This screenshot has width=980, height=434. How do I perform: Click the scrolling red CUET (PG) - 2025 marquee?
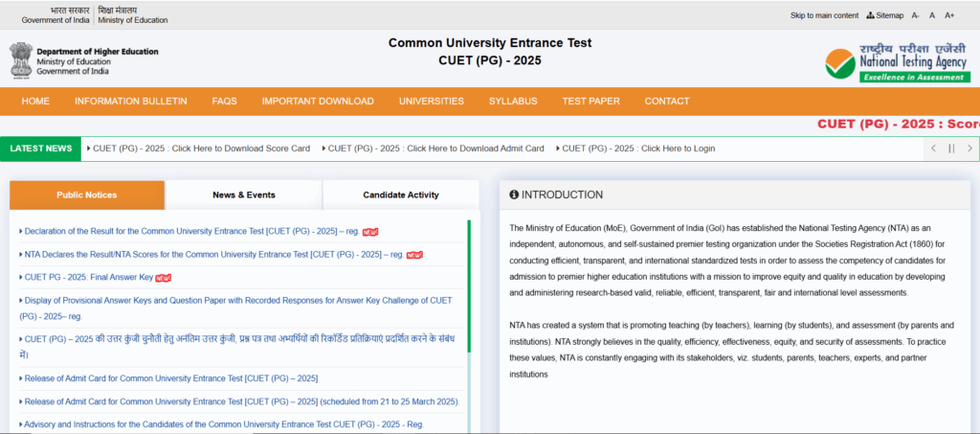click(898, 124)
